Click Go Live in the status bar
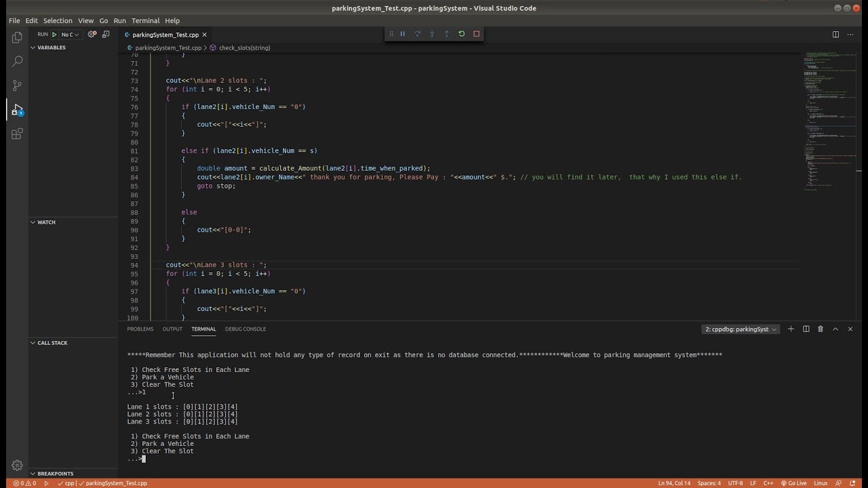868x488 pixels. tap(793, 483)
